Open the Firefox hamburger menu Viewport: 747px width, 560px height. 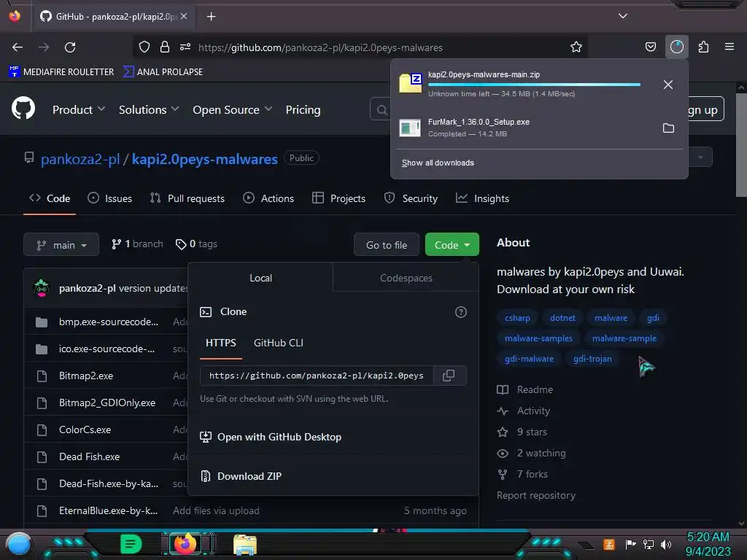pos(729,47)
